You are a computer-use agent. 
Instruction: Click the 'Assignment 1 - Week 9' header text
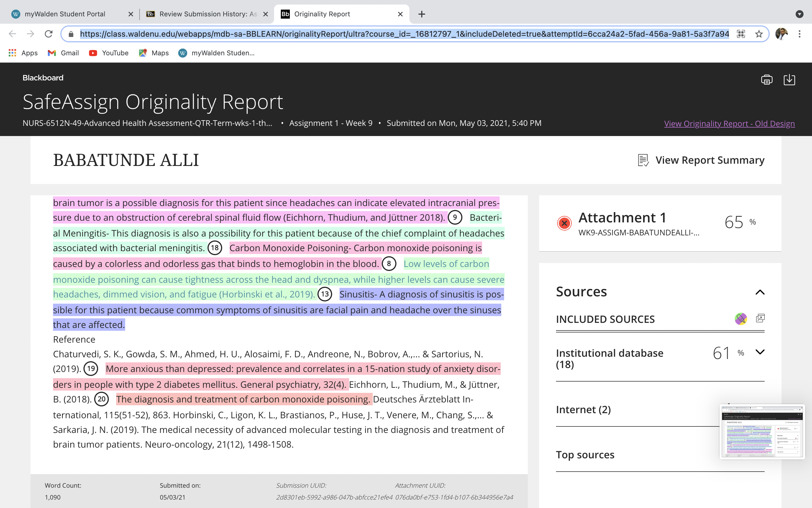coord(331,123)
